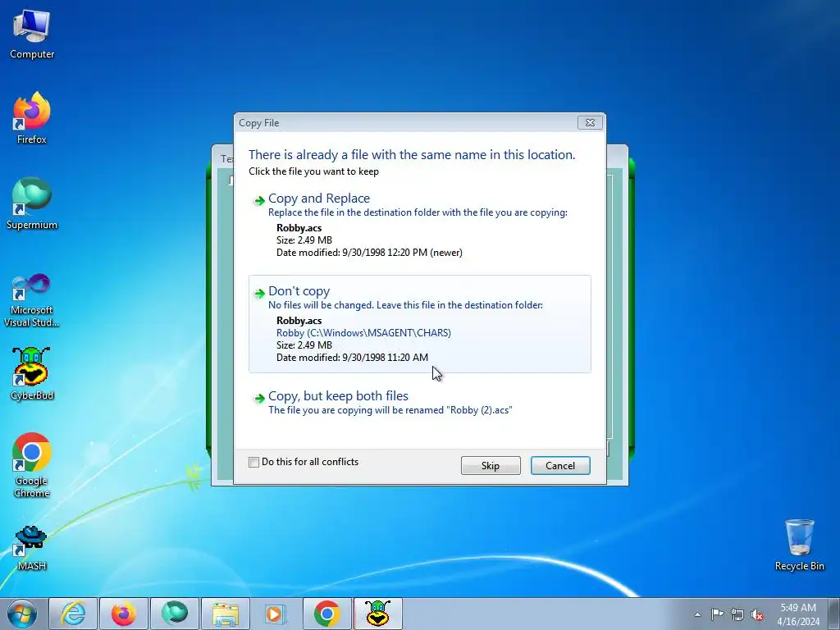
Task: Select the Firefox desktop shortcut
Action: tap(32, 118)
